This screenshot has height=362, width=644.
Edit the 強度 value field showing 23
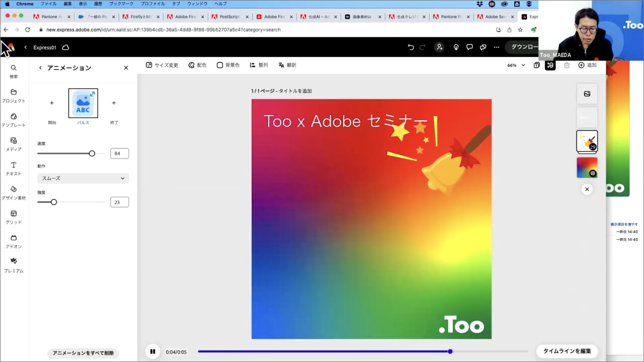119,202
